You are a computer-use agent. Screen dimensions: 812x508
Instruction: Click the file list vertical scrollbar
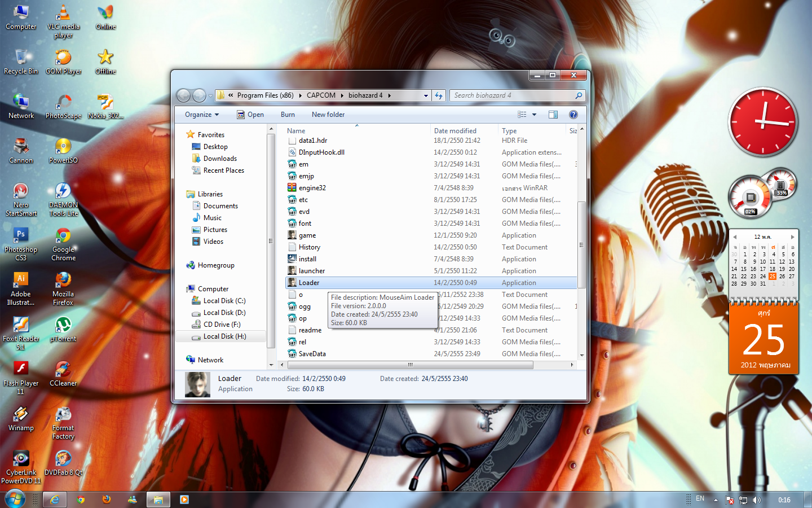click(581, 245)
